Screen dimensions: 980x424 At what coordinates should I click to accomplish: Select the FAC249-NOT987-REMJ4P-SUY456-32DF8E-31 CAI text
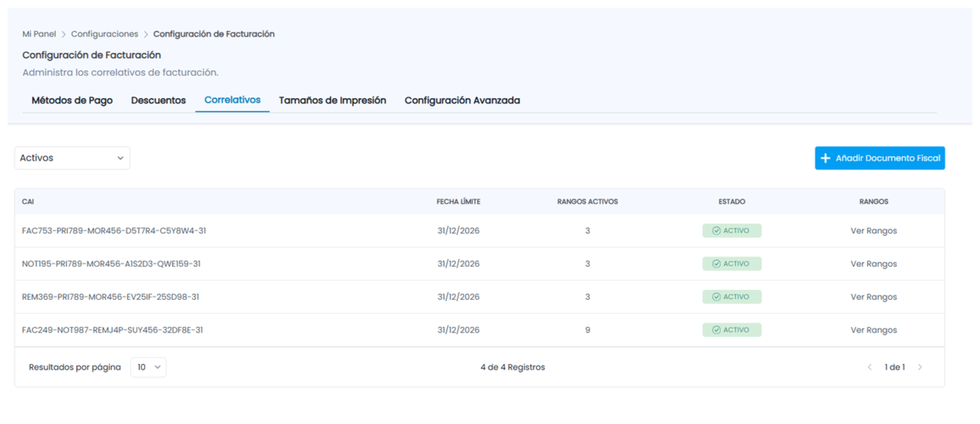(x=112, y=330)
